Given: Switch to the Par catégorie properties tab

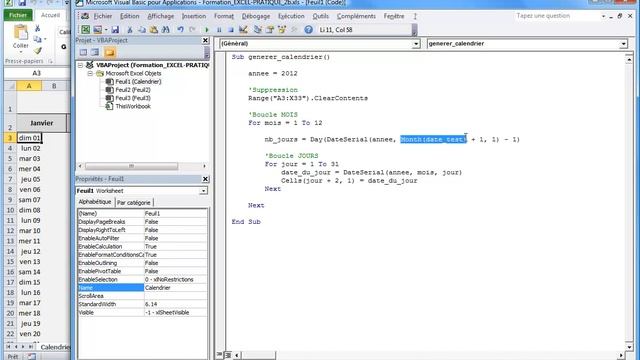Looking at the screenshot, I should 133,202.
